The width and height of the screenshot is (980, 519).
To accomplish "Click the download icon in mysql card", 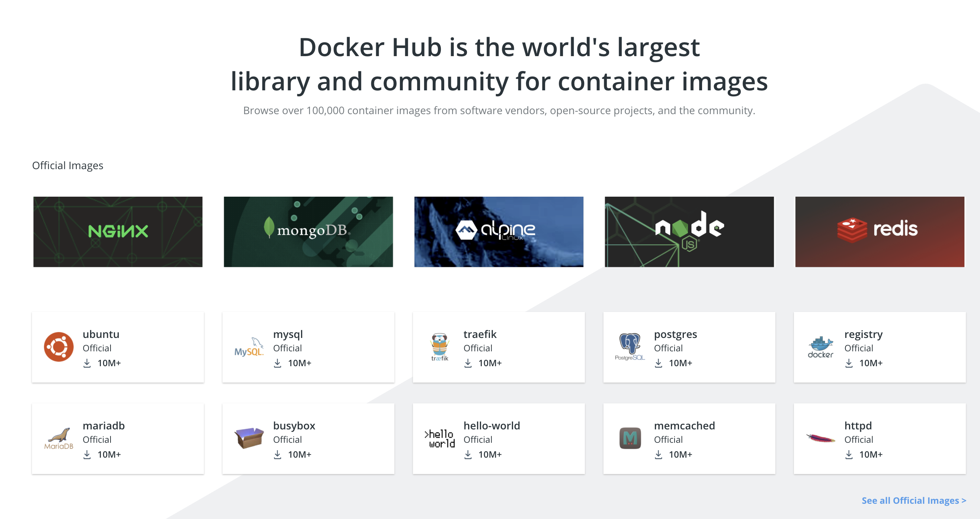I will pyautogui.click(x=278, y=363).
